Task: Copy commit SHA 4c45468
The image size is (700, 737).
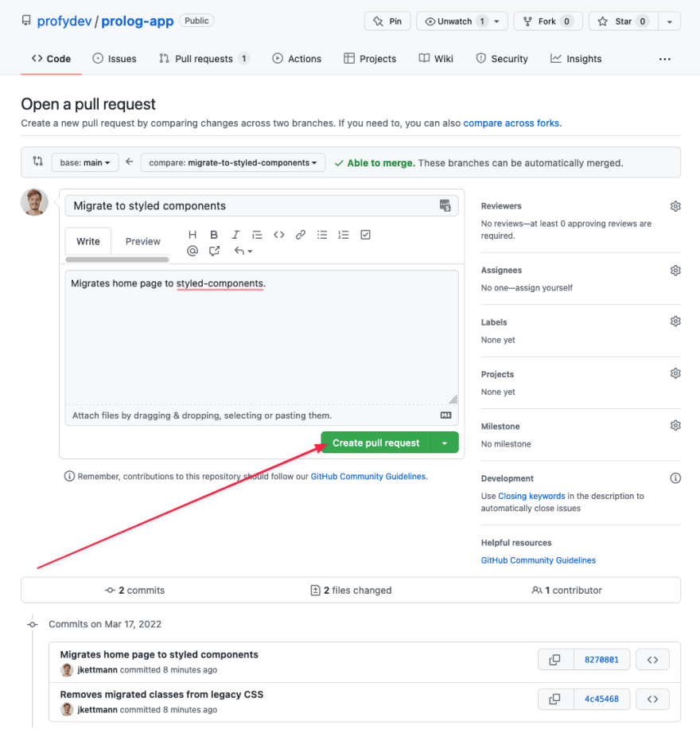Action: click(555, 700)
